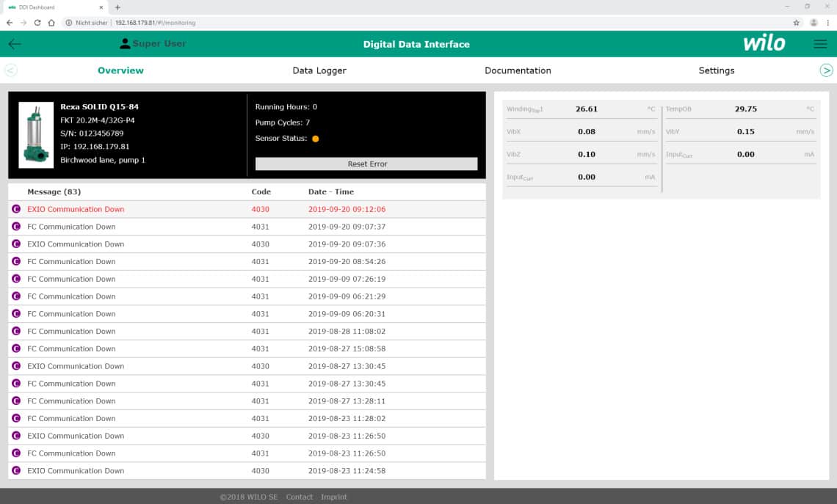
Task: Select FC Communication Down at 2019-08-27 13:28:11
Action: point(247,401)
